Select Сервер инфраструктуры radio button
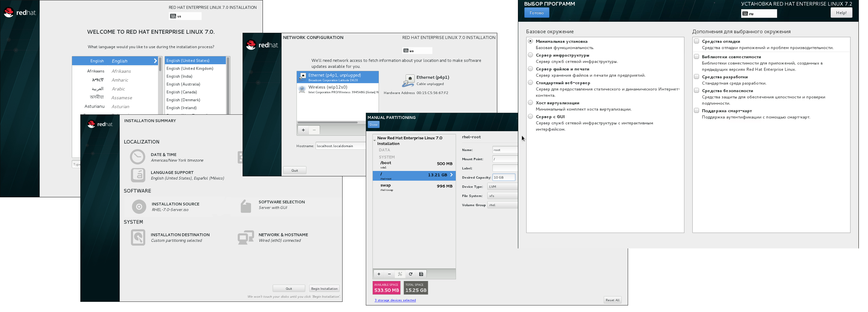This screenshot has height=312, width=868. tap(530, 55)
